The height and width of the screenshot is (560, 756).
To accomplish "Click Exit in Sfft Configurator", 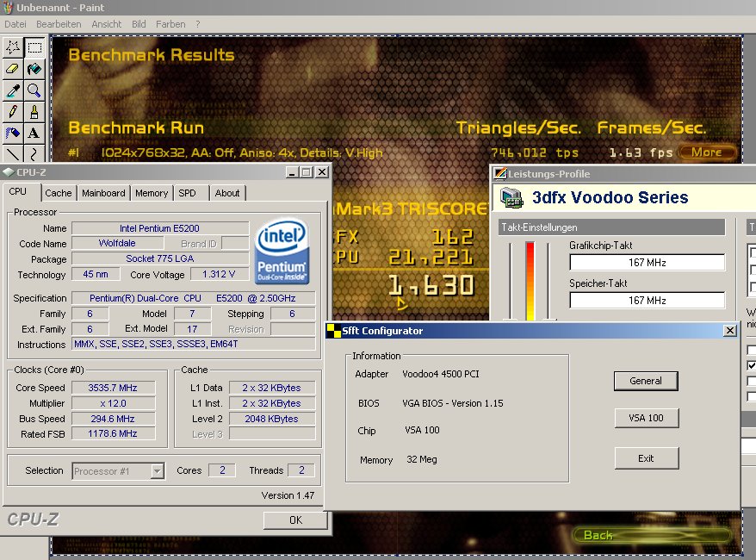I will click(646, 458).
